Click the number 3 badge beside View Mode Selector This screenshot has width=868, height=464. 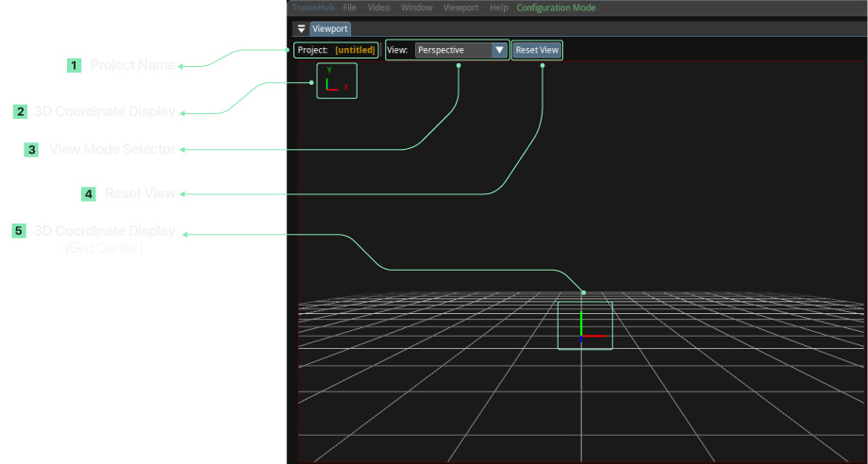31,149
